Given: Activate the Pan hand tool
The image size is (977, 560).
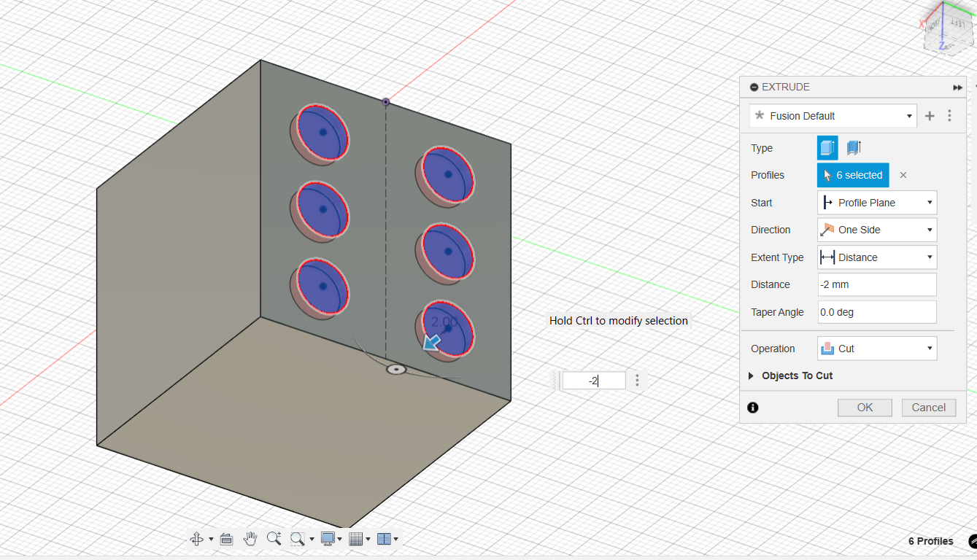Looking at the screenshot, I should point(250,539).
